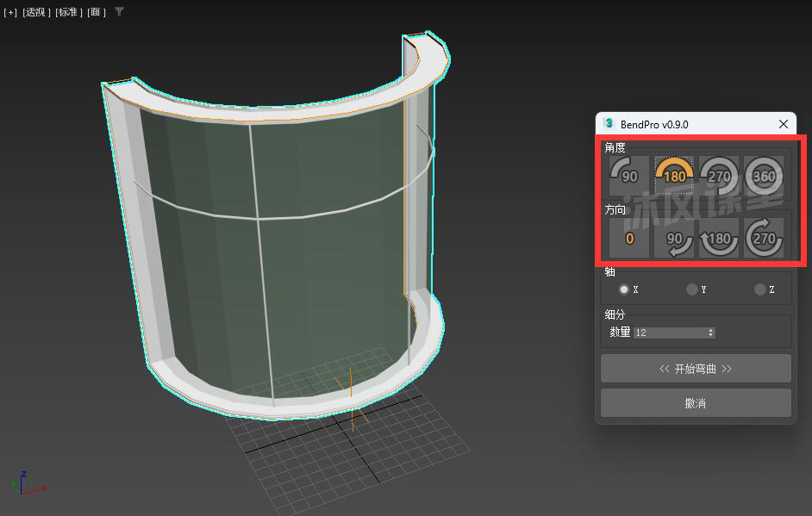This screenshot has width=812, height=516.
Task: Set bend direction to 180 degrees
Action: click(x=719, y=238)
